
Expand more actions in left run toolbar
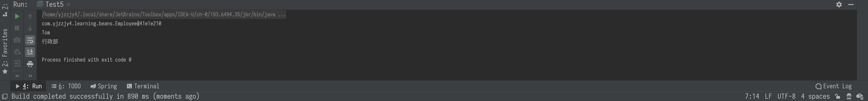pos(17,76)
